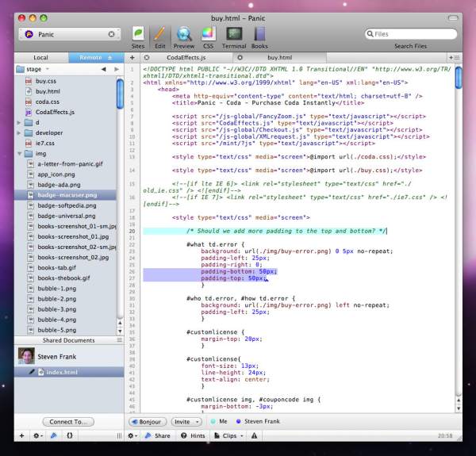The image size is (476, 456).
Task: Open the CSS editor
Action: 208,37
